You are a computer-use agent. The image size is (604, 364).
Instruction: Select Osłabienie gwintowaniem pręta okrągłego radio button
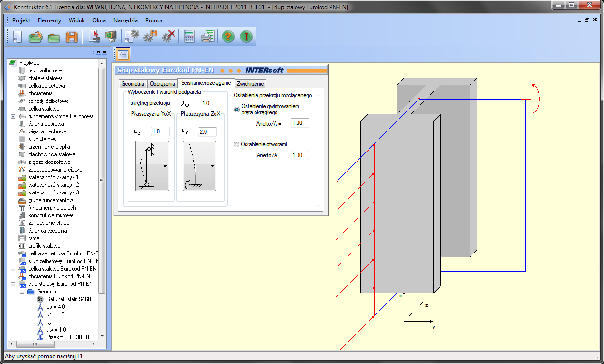point(237,110)
